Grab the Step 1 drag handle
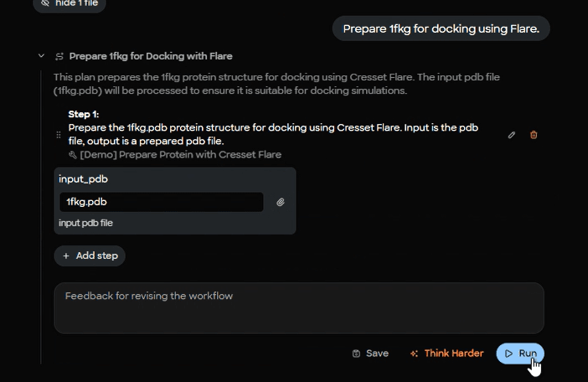This screenshot has height=382, width=588. pos(59,135)
